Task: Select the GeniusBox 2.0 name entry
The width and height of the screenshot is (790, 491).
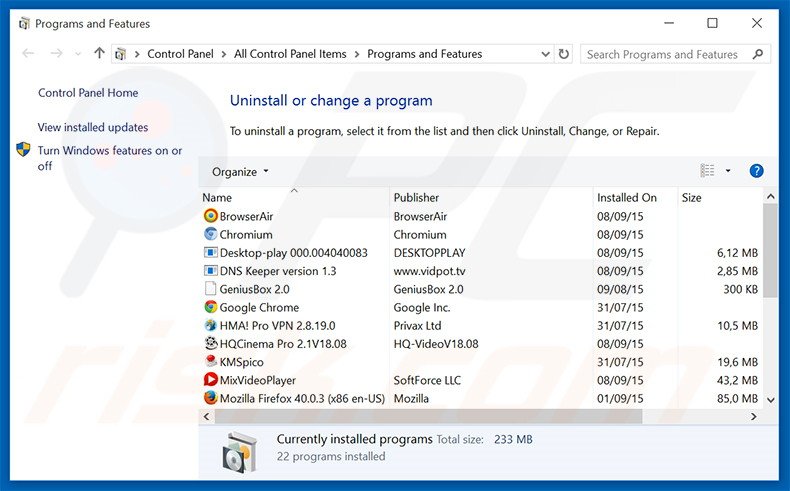Action: click(x=254, y=289)
